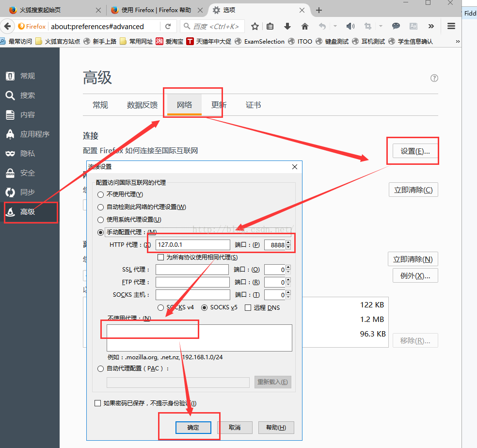Open undo history dropdown arrow
The height and width of the screenshot is (448, 477).
[335, 27]
